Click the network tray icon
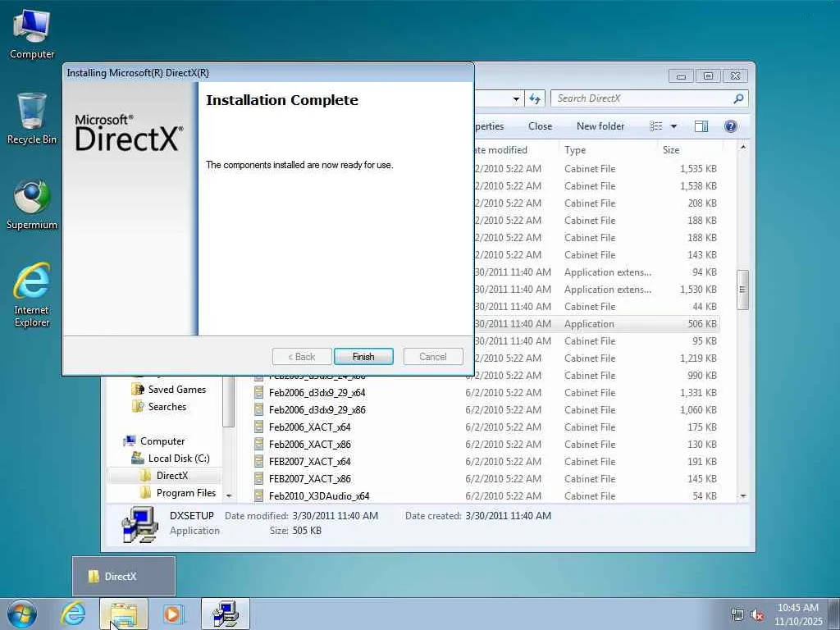 coord(737,615)
